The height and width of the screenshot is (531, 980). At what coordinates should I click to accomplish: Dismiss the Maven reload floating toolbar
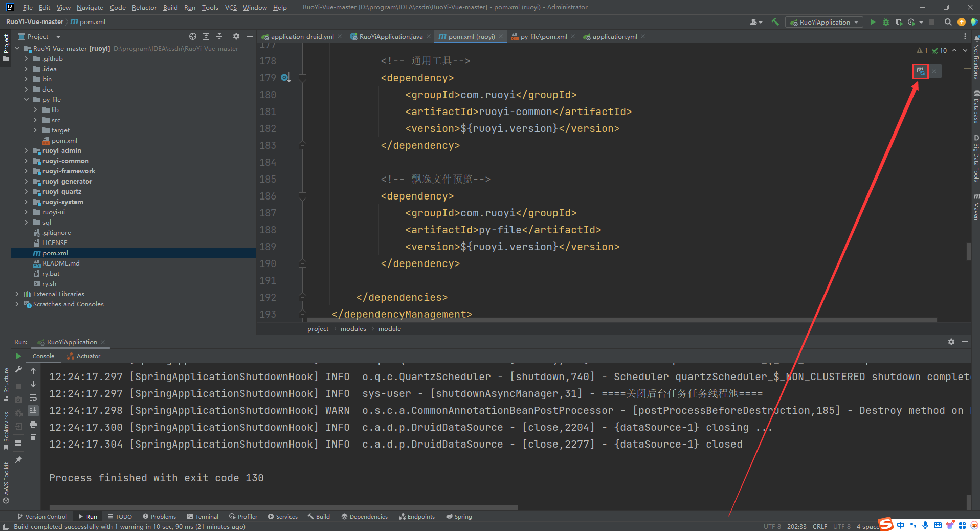(934, 71)
